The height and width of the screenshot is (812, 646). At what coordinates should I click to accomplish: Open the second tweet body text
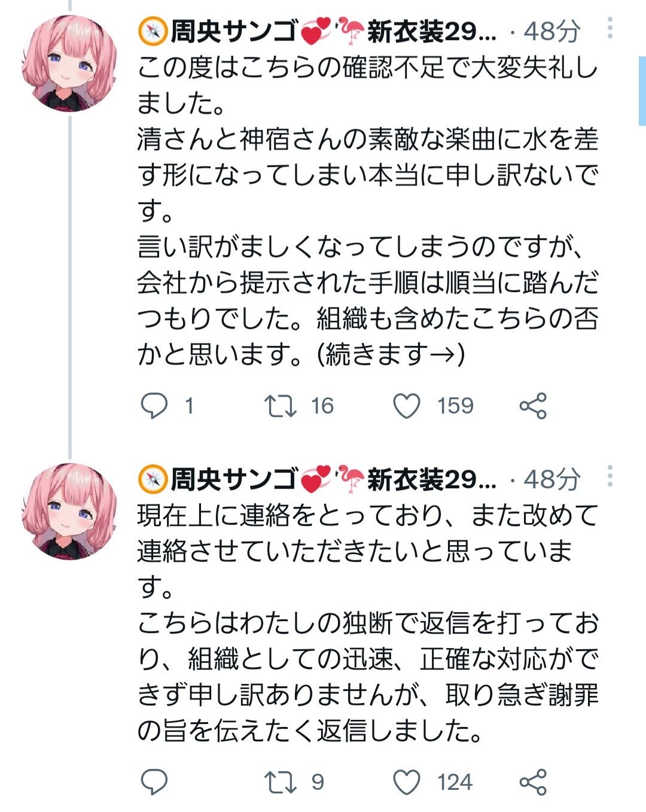point(367,624)
